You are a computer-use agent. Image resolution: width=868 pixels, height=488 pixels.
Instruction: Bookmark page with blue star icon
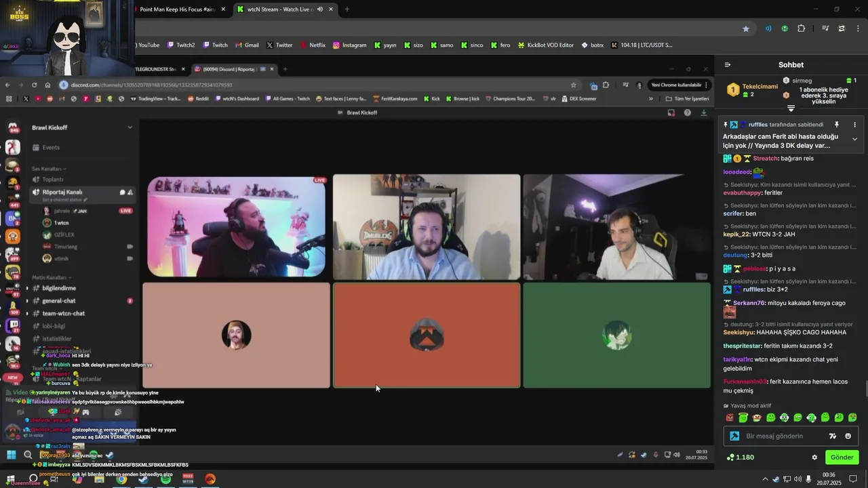click(x=746, y=28)
